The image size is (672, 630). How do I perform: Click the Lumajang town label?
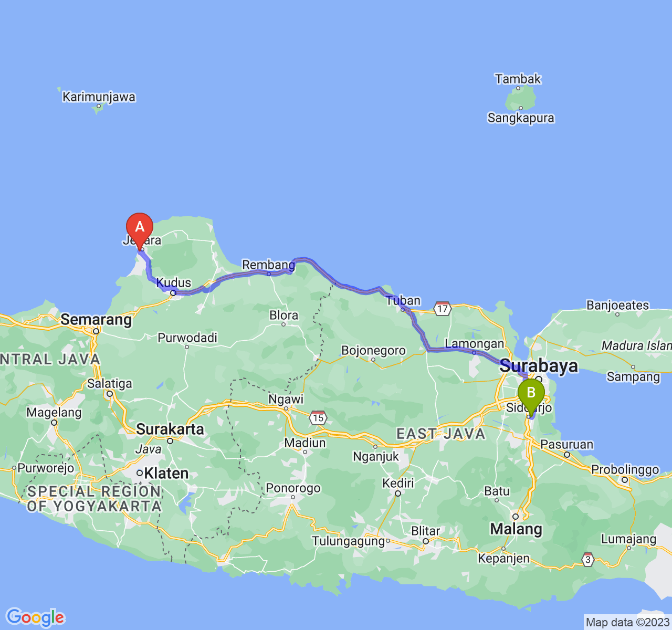point(628,539)
